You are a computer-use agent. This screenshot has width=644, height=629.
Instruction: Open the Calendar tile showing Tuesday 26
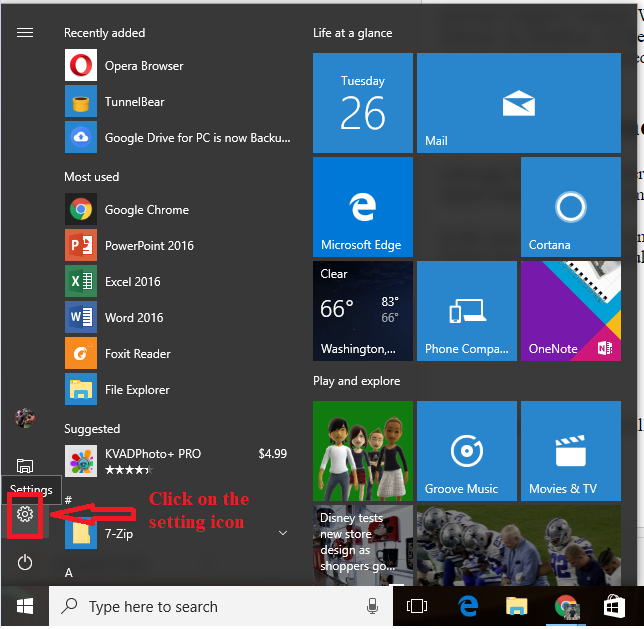coord(363,103)
